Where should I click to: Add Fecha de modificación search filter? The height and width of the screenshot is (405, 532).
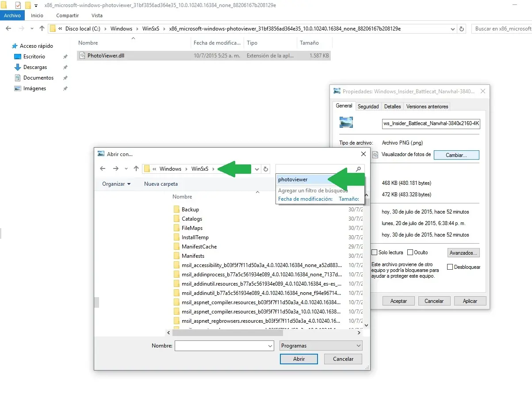click(x=305, y=199)
